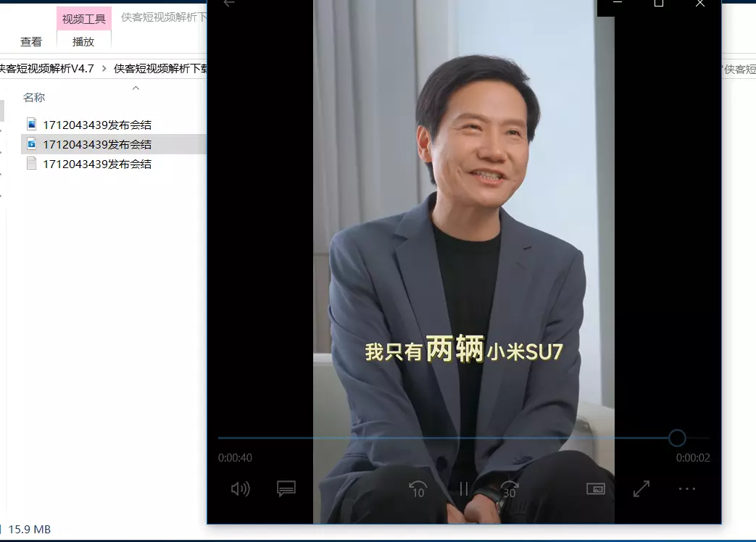Viewport: 756px width, 542px height.
Task: Open the 播放 ribbon tab
Action: (83, 42)
